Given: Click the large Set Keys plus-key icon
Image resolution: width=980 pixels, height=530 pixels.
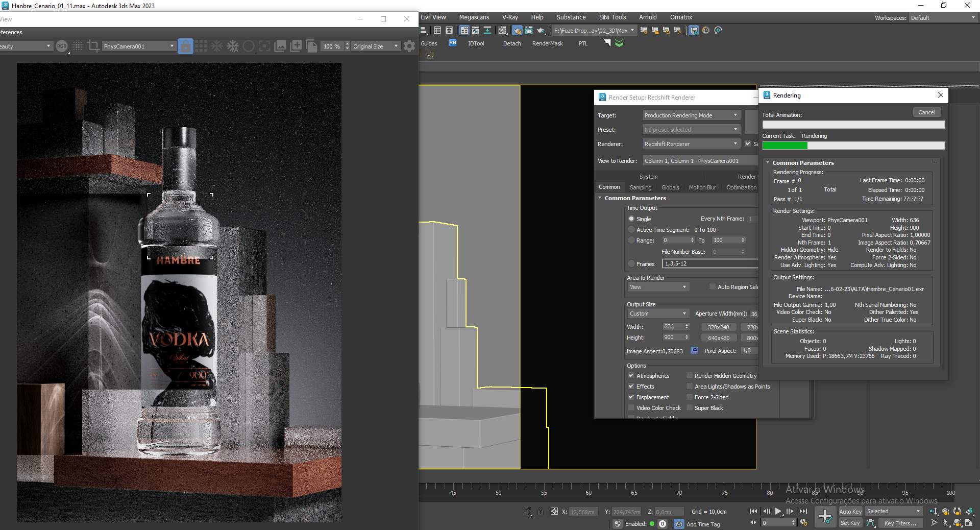Looking at the screenshot, I should 825,517.
